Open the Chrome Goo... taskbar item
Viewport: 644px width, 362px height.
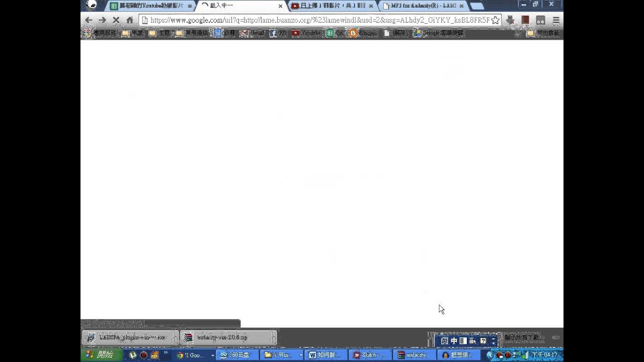tap(195, 355)
